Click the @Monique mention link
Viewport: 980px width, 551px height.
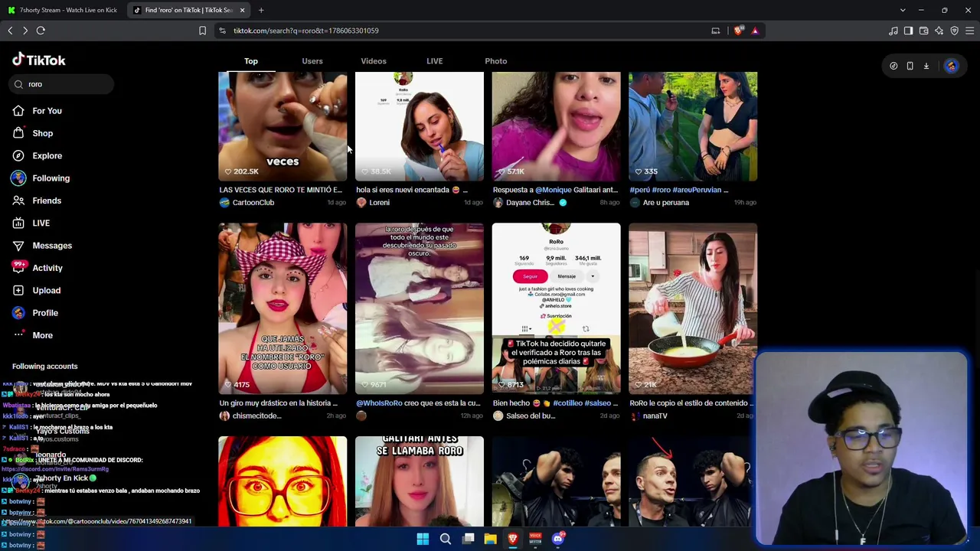tap(554, 190)
